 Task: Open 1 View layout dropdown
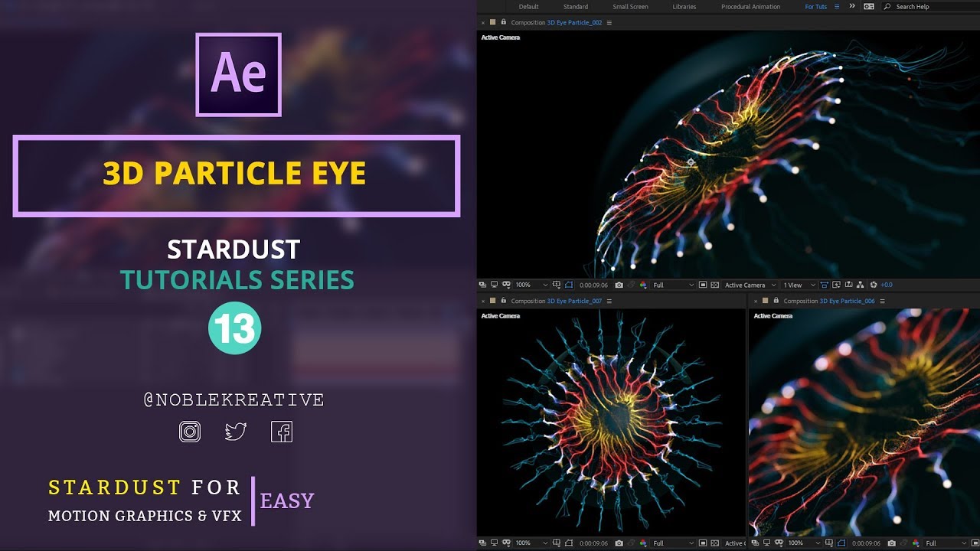coord(799,285)
